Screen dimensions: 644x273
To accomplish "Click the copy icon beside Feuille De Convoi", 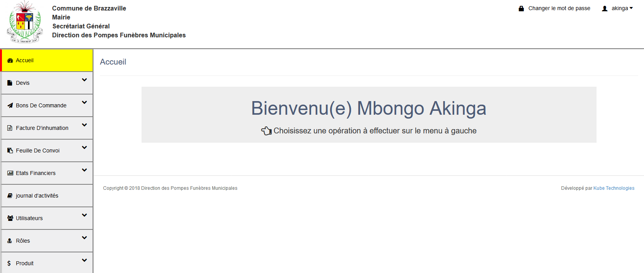I will pos(10,150).
